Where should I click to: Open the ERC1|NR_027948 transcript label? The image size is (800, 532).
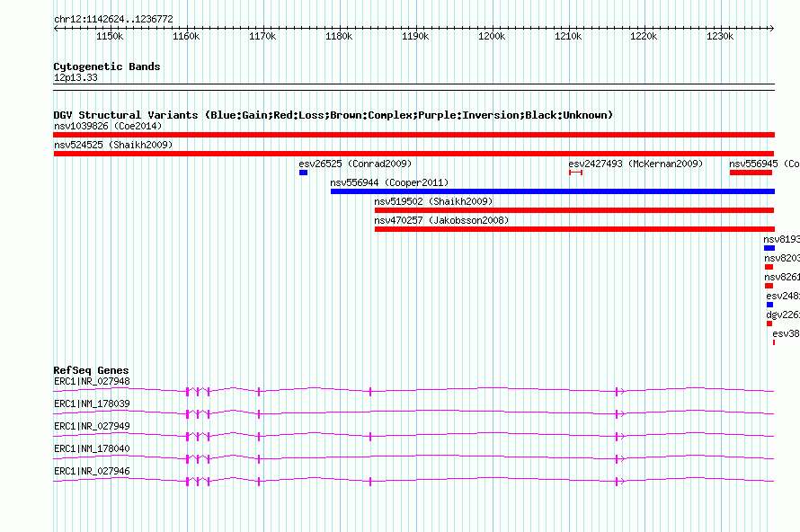[x=92, y=382]
